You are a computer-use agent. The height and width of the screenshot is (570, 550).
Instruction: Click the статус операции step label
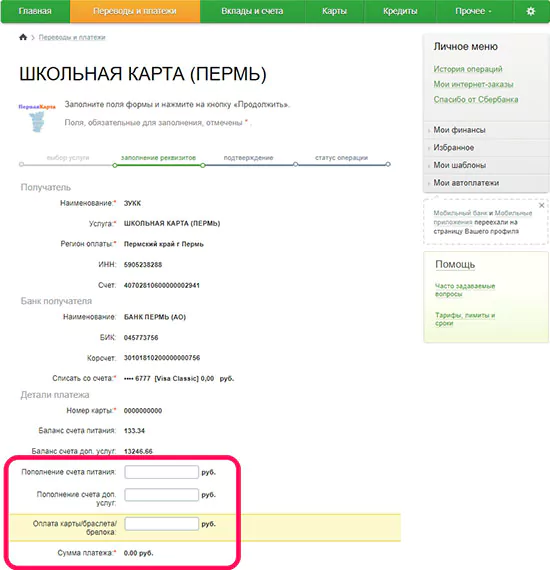point(341,158)
